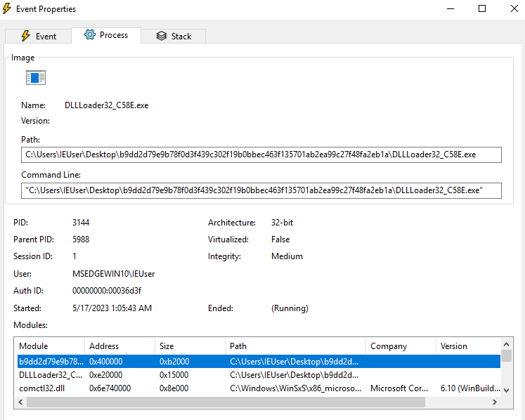Sort modules by the Module column header

click(x=49, y=346)
